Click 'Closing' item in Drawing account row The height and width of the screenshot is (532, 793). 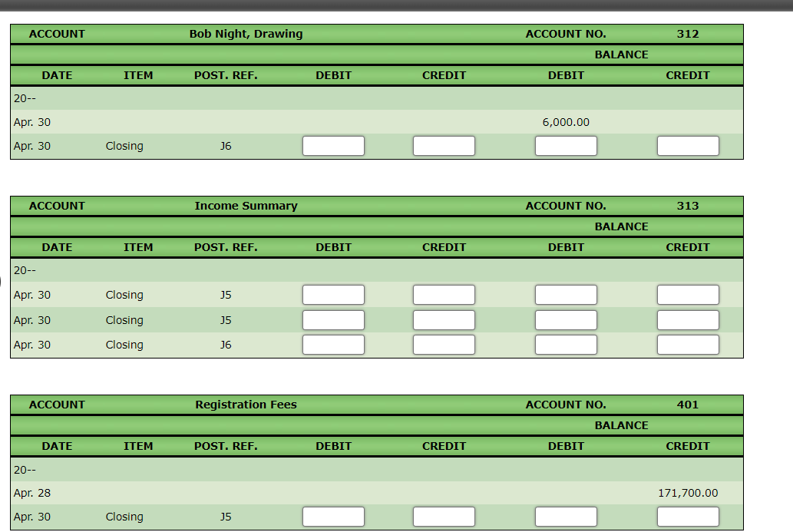pos(124,146)
